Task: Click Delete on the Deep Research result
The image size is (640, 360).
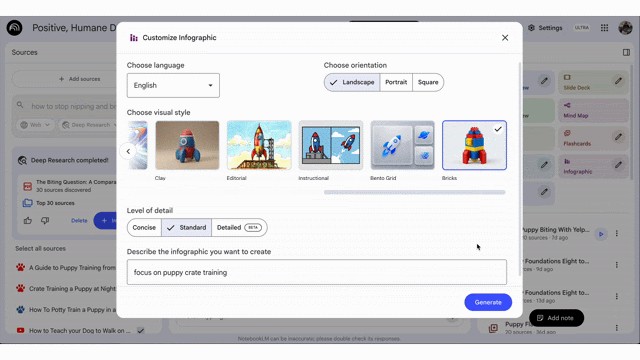Action: pos(79,221)
